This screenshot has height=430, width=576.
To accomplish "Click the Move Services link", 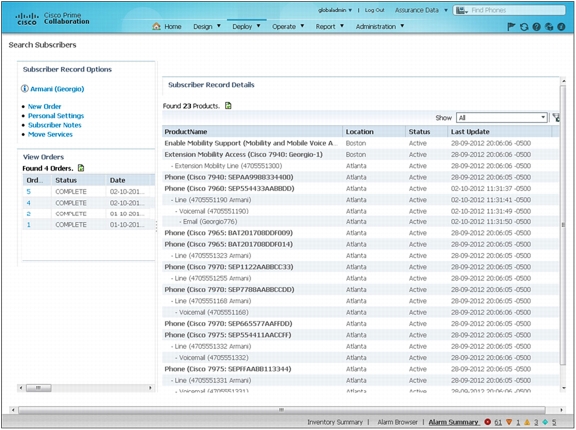I will [50, 134].
